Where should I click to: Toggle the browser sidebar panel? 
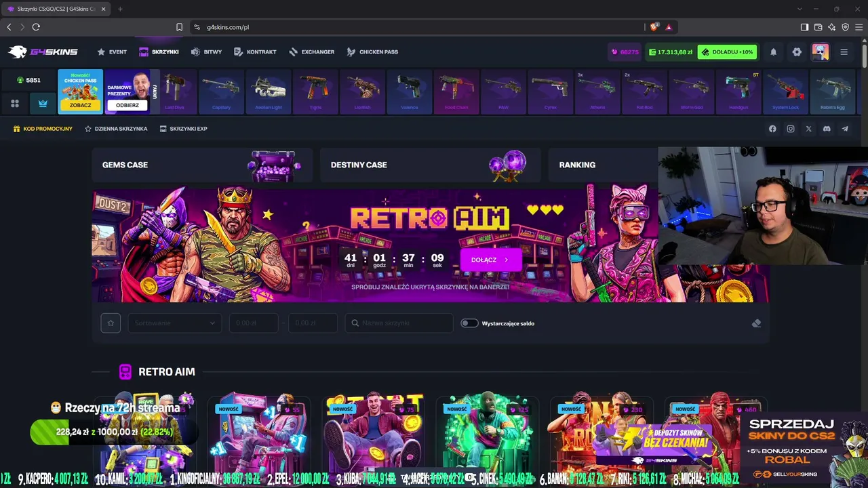tap(804, 27)
